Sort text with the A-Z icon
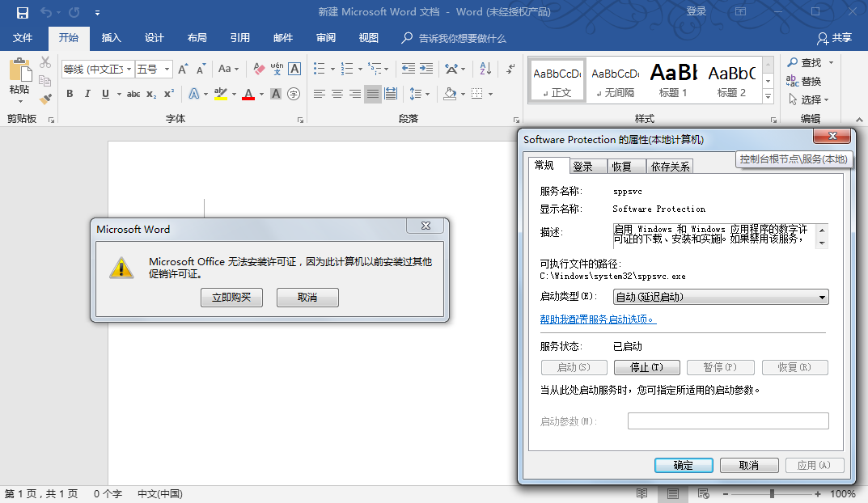Viewport: 868px width, 503px height. [x=485, y=69]
